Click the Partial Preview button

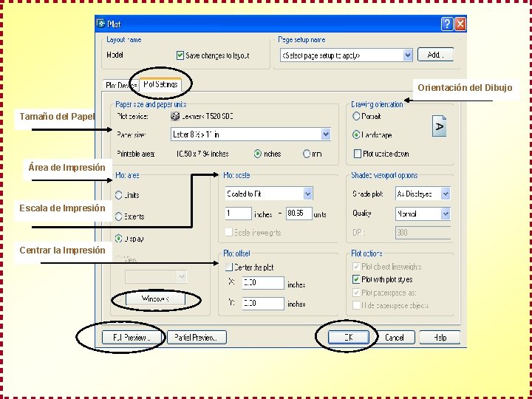(x=197, y=338)
